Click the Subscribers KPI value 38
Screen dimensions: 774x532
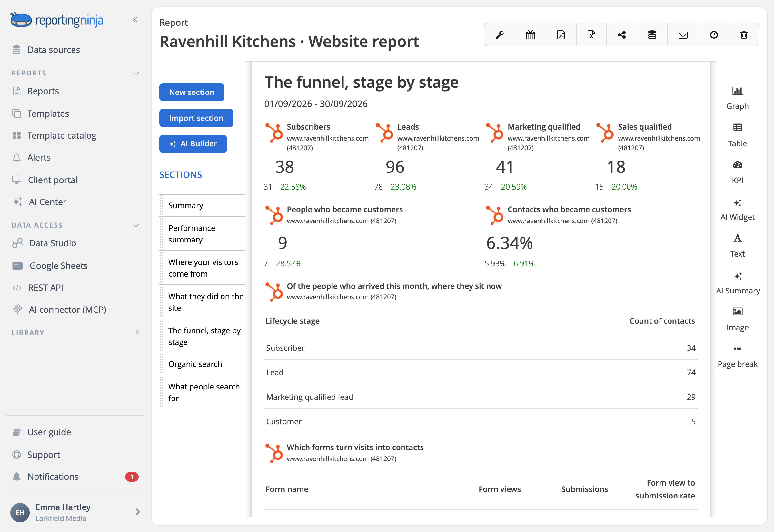[285, 167]
